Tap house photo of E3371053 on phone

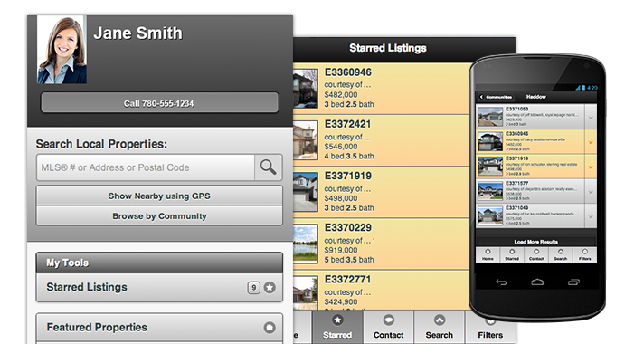[490, 118]
